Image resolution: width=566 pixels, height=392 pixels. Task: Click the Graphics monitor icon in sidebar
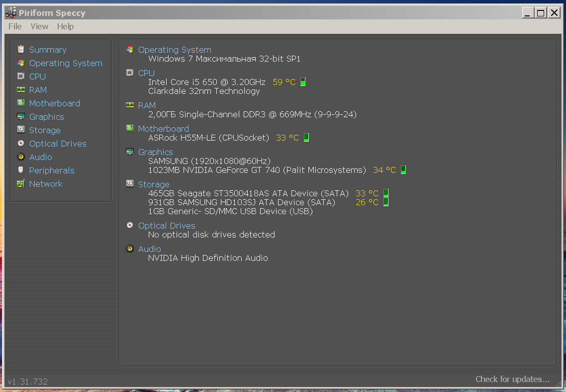pyautogui.click(x=21, y=116)
